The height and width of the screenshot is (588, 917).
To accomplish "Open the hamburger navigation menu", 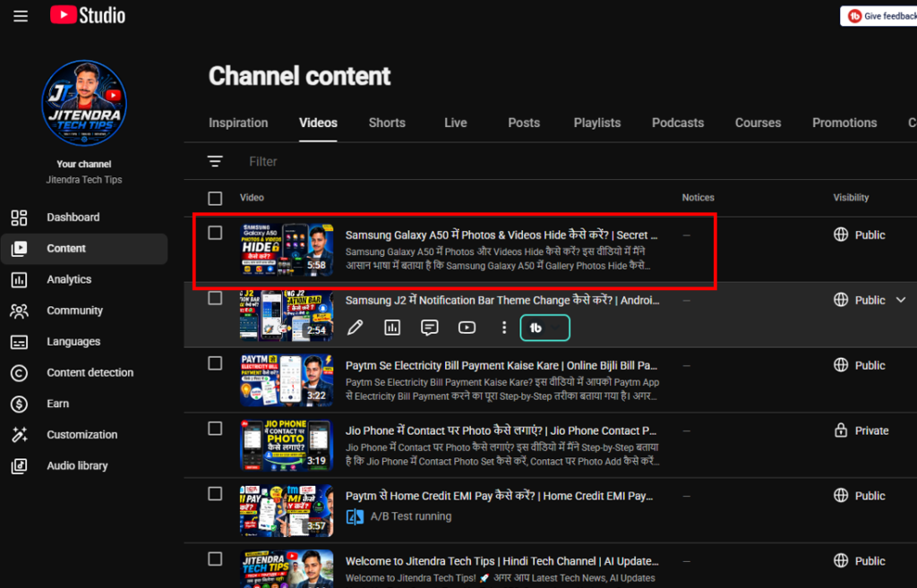I will point(21,16).
